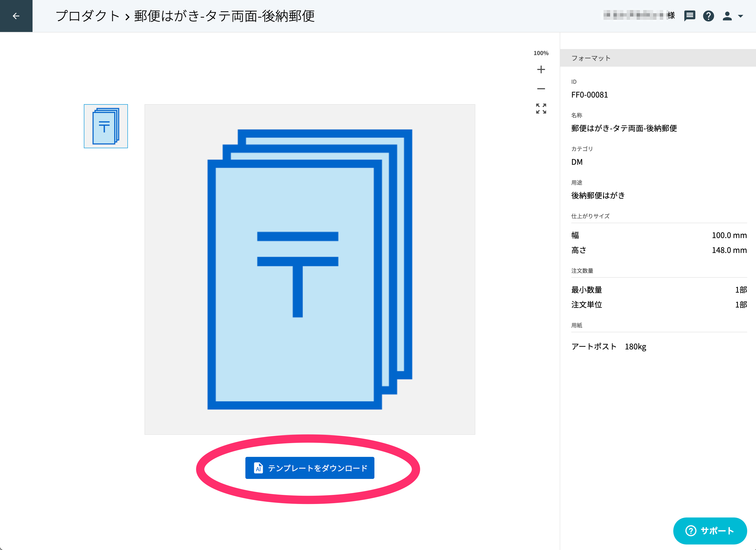Select the ID value FF0-00081
Viewport: 756px width, 550px height.
589,95
